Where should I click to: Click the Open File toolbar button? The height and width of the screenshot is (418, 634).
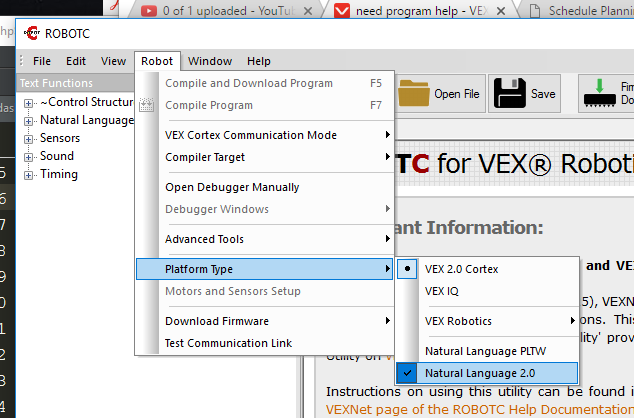point(440,93)
